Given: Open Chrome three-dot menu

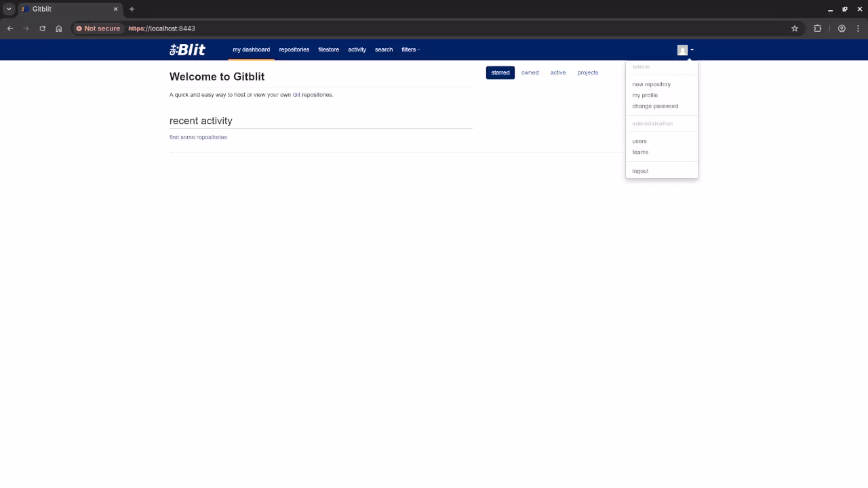Looking at the screenshot, I should 859,28.
